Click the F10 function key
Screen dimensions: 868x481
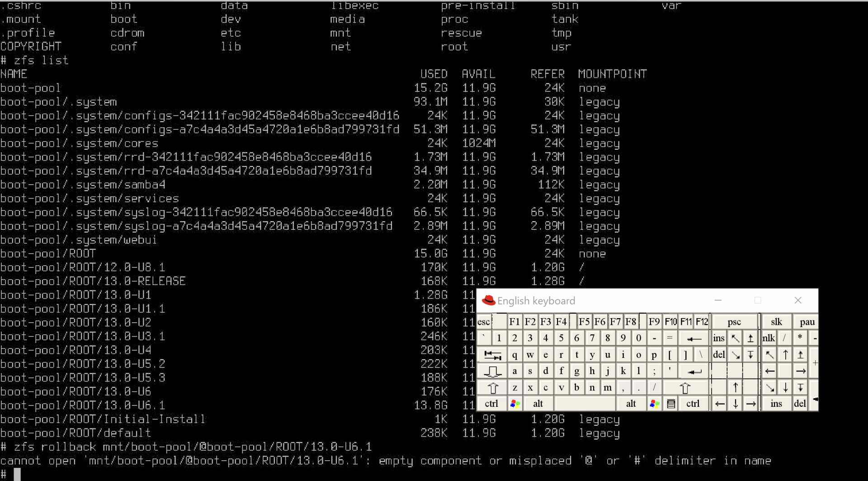point(670,322)
